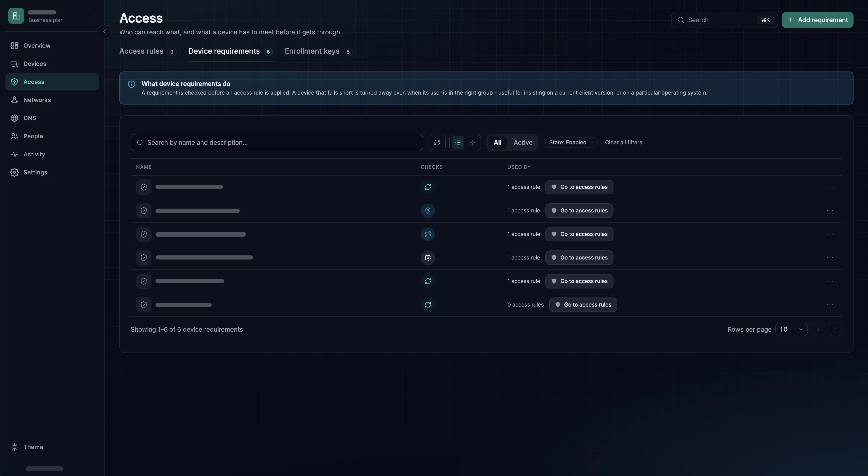Image resolution: width=868 pixels, height=476 pixels.
Task: Open the more options menu for third row
Action: pyautogui.click(x=830, y=234)
